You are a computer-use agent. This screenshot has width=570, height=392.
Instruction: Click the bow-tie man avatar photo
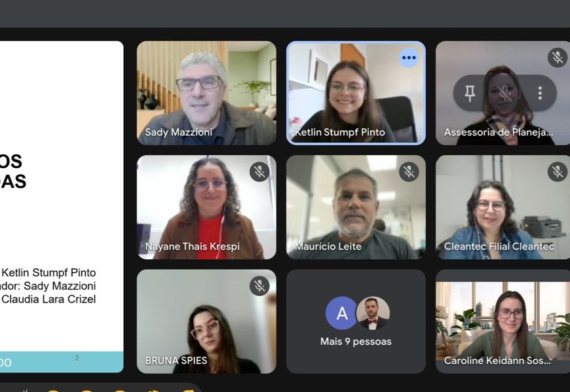(373, 313)
